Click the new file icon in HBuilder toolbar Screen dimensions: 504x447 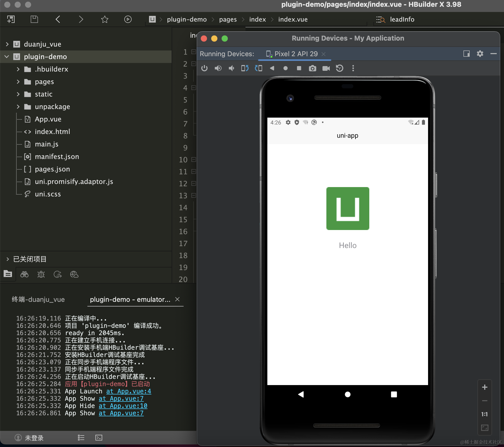(11, 19)
